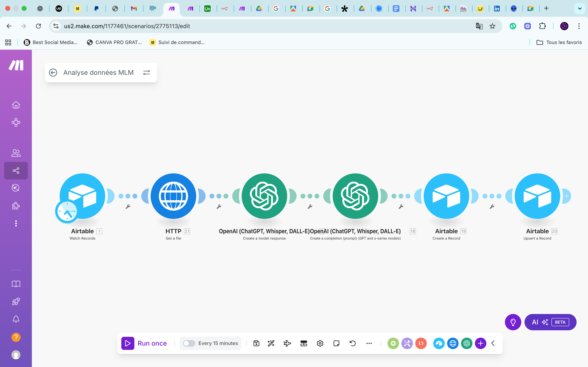Open the HTTP Get a file module
Screen dimensions: 588x367
pos(173,196)
